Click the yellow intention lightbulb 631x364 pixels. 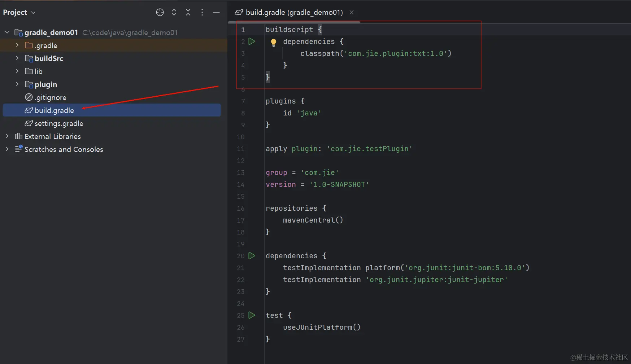point(274,43)
